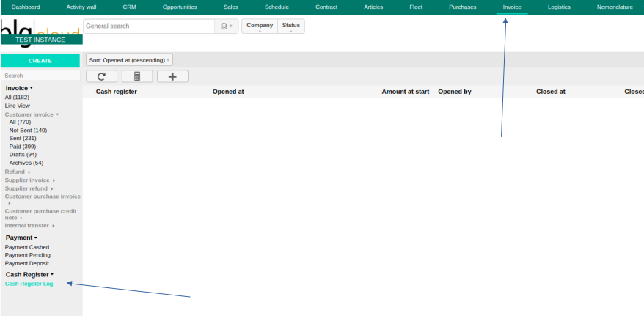
Task: Open the Line View link
Action: pyautogui.click(x=18, y=106)
